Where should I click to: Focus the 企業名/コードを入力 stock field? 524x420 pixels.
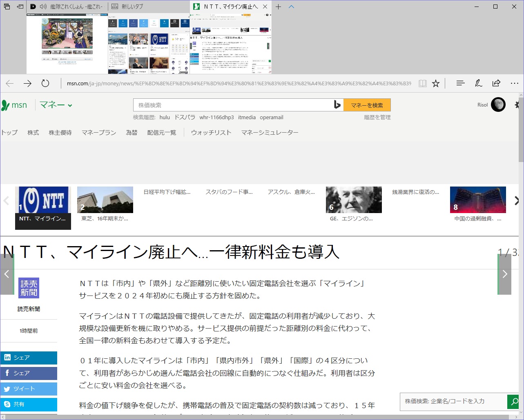point(453,402)
